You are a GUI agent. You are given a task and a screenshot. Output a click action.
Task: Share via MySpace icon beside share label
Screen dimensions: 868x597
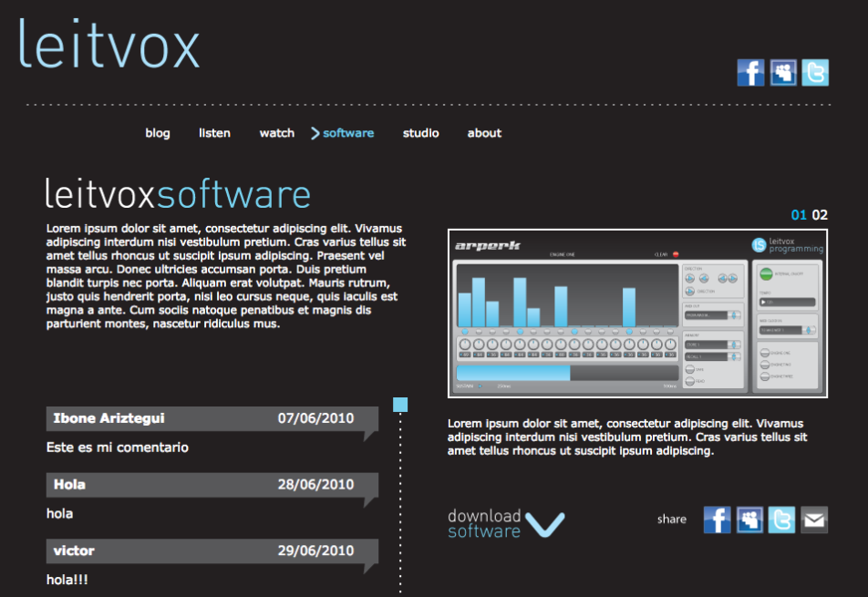pyautogui.click(x=749, y=520)
